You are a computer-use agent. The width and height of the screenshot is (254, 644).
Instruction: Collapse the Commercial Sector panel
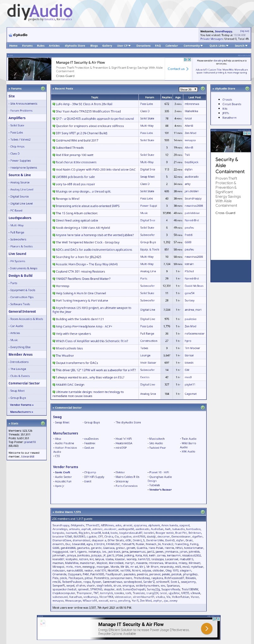[203, 407]
